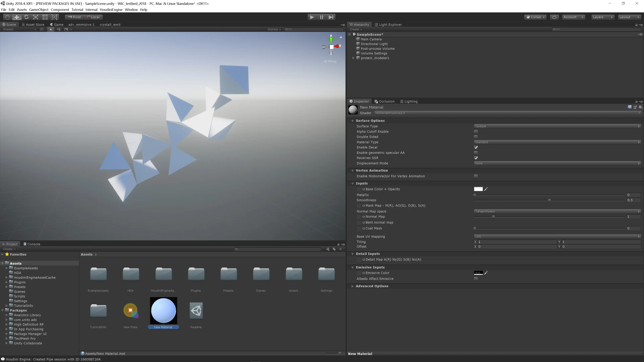644x362 pixels.
Task: Select the Move tool
Action: (x=16, y=17)
